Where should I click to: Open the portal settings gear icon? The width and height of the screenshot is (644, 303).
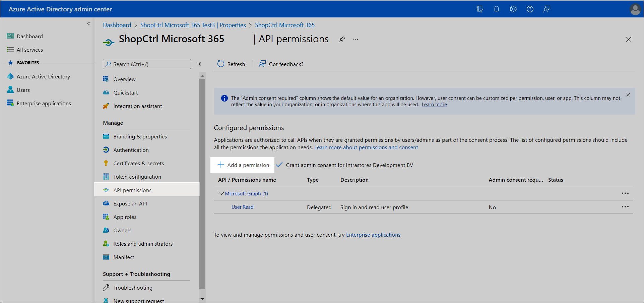(x=513, y=9)
